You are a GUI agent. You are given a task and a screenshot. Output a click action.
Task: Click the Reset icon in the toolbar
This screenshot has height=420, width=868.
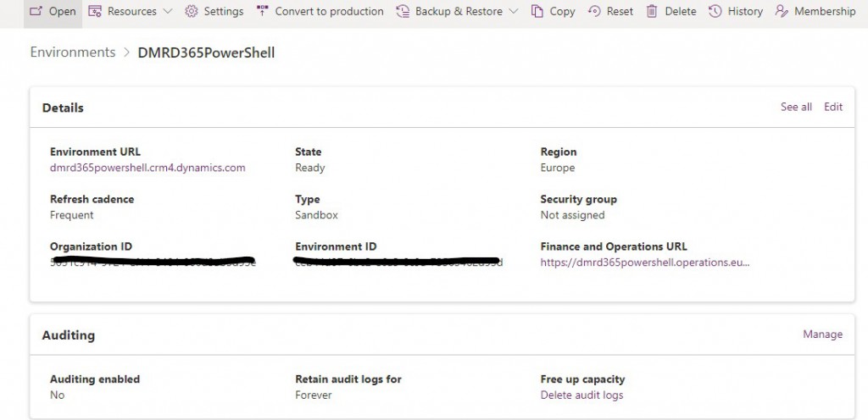(x=594, y=11)
